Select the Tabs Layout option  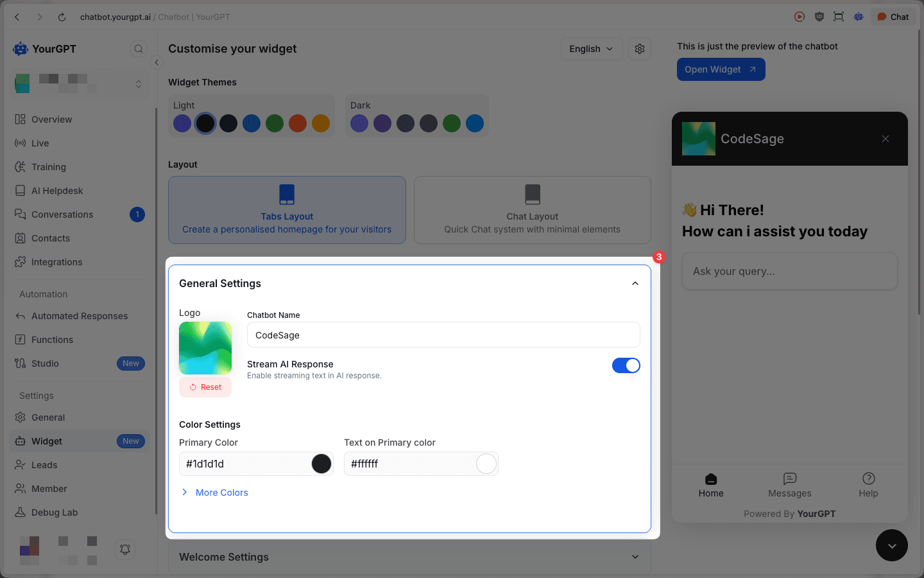click(x=287, y=210)
